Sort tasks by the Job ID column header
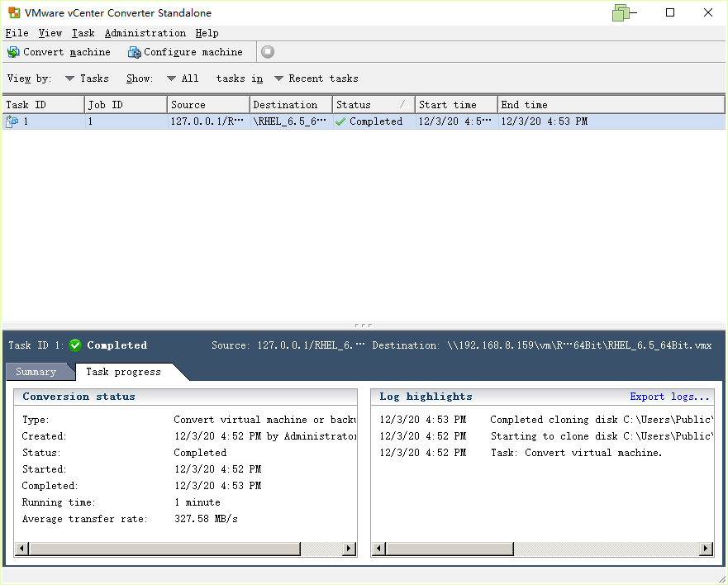The height and width of the screenshot is (585, 728). pyautogui.click(x=126, y=105)
